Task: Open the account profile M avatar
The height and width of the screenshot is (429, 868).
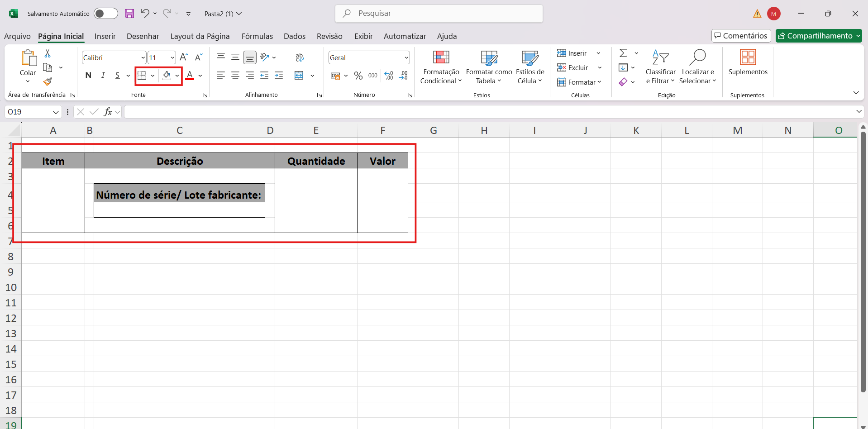Action: point(774,14)
